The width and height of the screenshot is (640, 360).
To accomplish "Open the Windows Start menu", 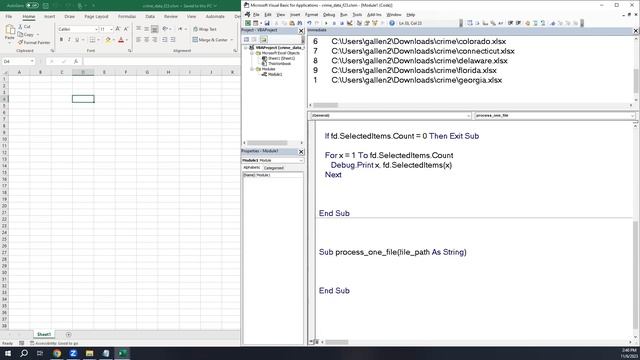I will click(8, 353).
